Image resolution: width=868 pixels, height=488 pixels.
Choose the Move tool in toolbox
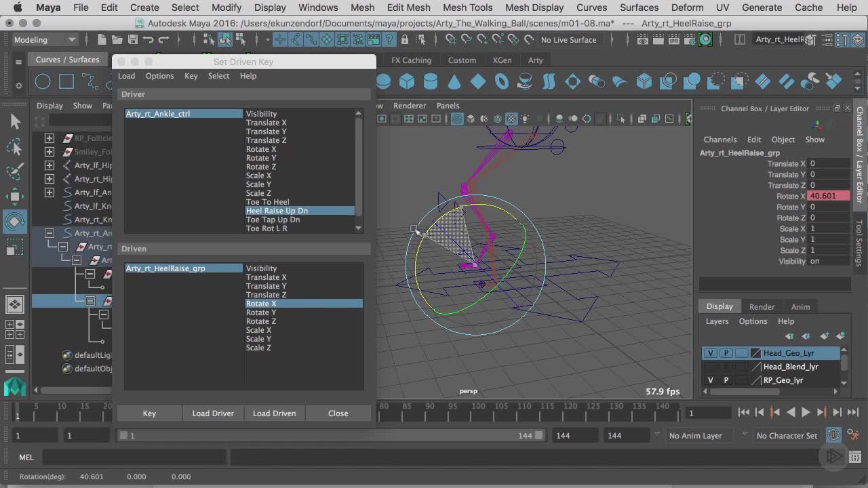tap(15, 197)
